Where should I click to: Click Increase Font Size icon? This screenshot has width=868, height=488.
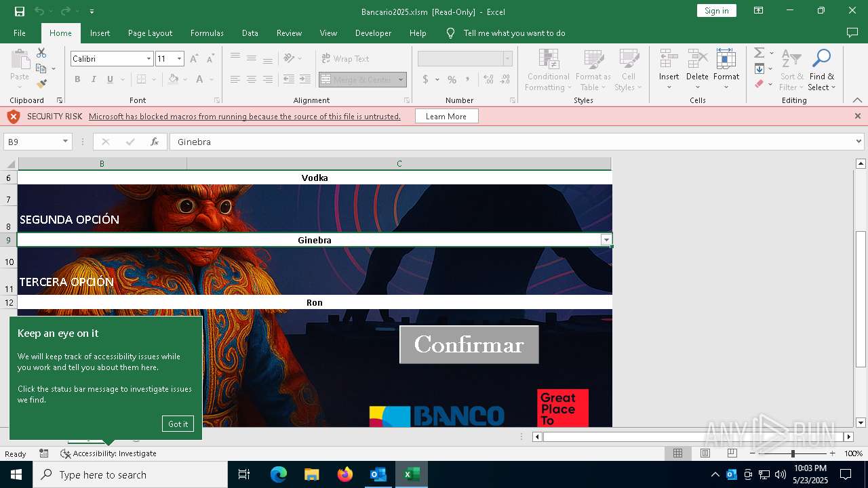194,59
